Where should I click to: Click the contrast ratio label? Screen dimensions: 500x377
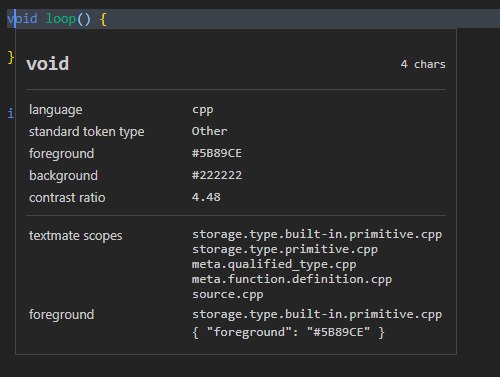coord(67,198)
